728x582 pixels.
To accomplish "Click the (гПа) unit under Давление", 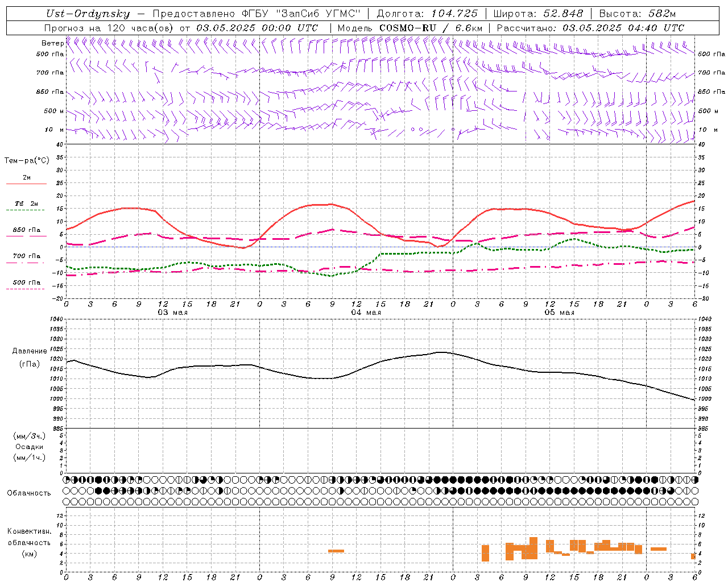I will (30, 364).
